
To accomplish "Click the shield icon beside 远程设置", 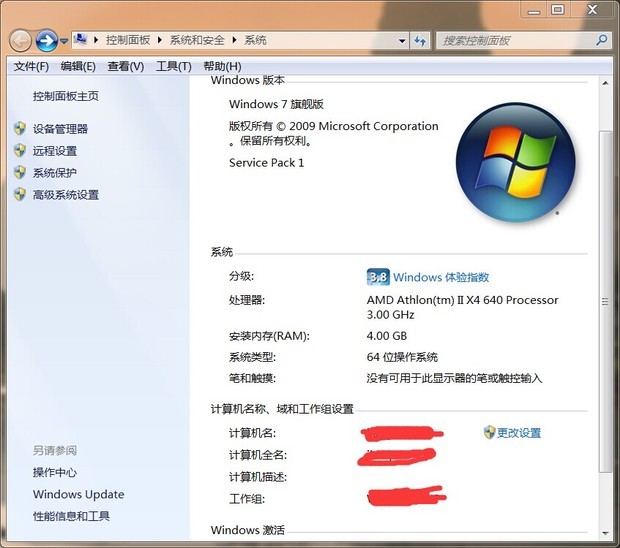I will [20, 151].
